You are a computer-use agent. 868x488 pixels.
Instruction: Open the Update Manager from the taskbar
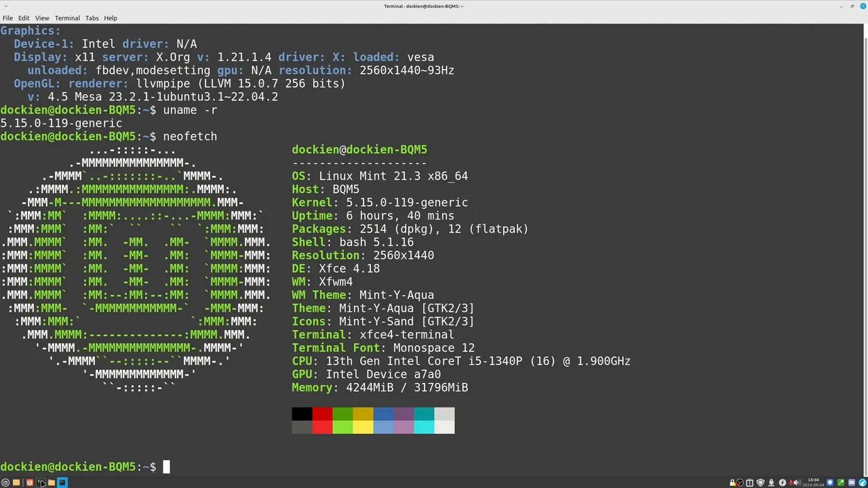pos(29,483)
